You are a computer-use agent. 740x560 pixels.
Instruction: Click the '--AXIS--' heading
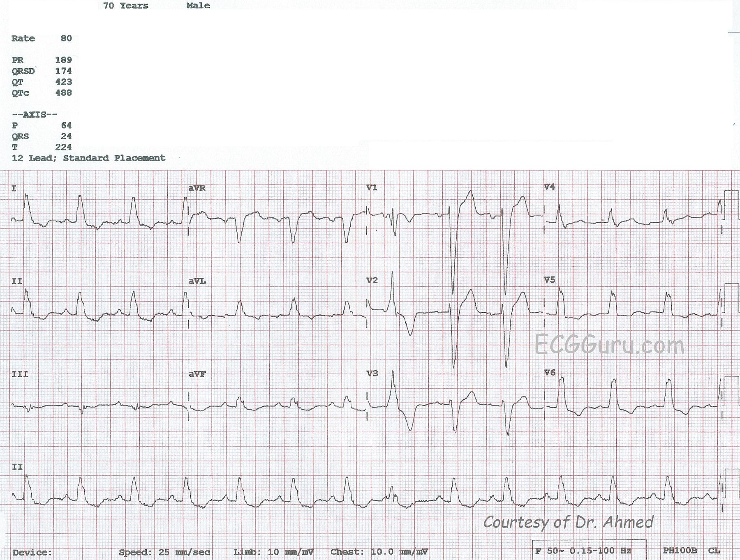[x=35, y=115]
